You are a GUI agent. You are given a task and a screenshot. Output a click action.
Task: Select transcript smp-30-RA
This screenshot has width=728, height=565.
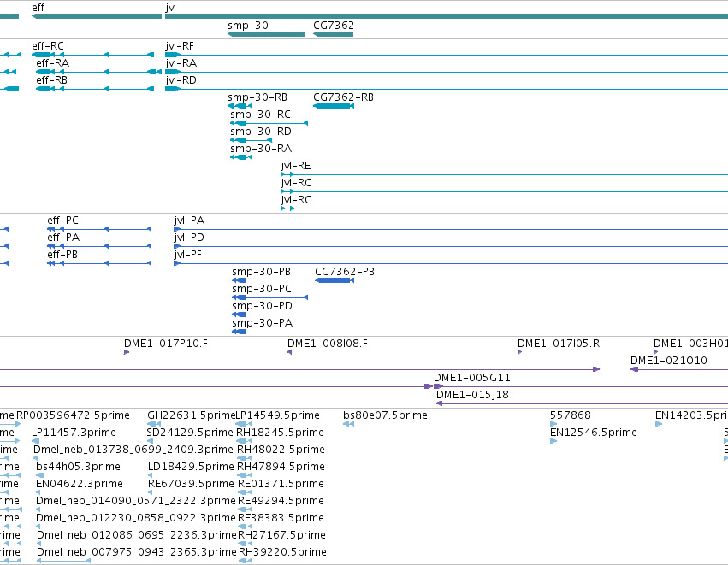click(x=241, y=158)
